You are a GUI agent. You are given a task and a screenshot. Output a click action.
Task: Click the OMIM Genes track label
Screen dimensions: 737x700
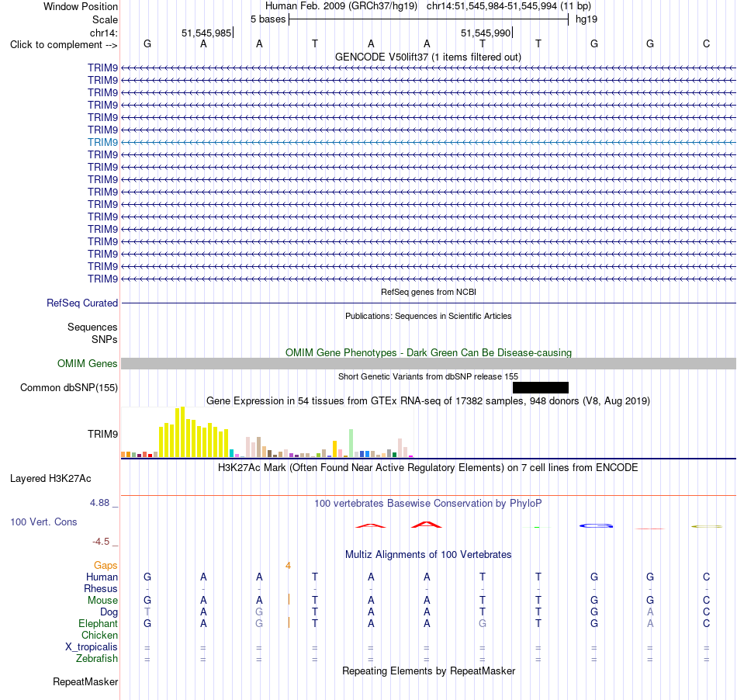tap(88, 363)
